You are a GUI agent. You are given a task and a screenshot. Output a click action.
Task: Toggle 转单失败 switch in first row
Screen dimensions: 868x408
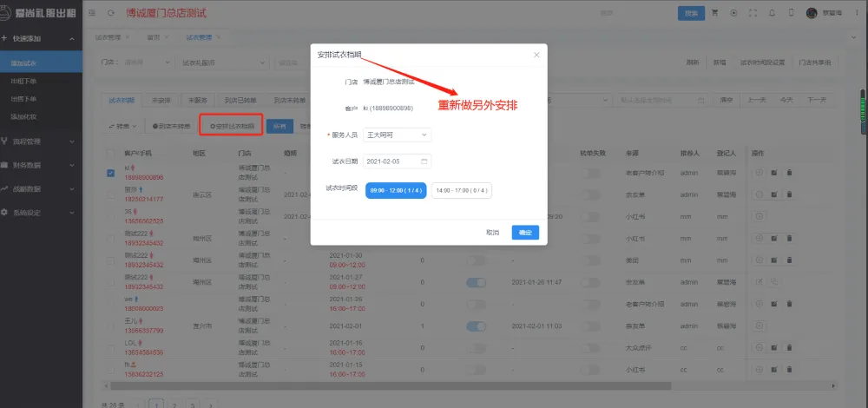[590, 173]
